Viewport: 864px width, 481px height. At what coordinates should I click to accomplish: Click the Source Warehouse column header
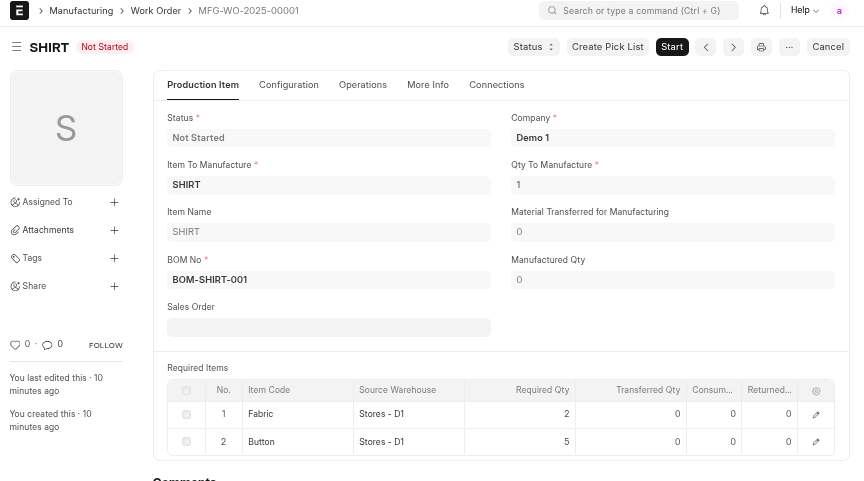409,390
